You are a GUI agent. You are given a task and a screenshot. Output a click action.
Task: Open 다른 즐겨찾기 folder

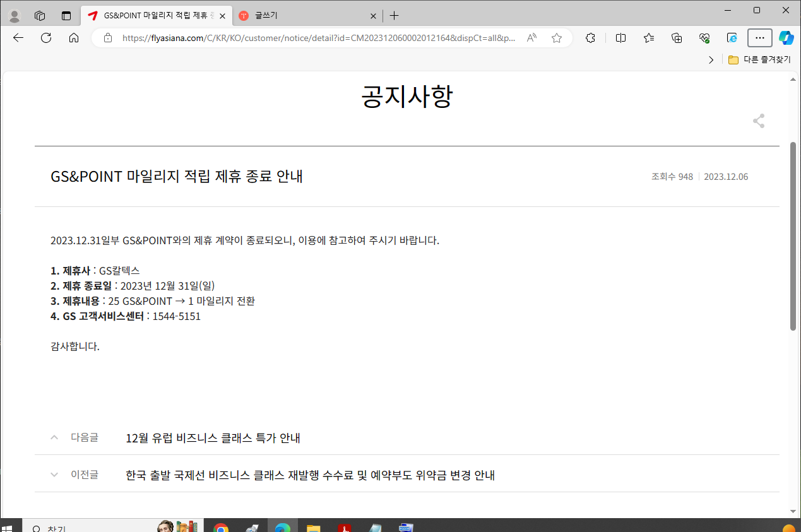click(x=759, y=60)
